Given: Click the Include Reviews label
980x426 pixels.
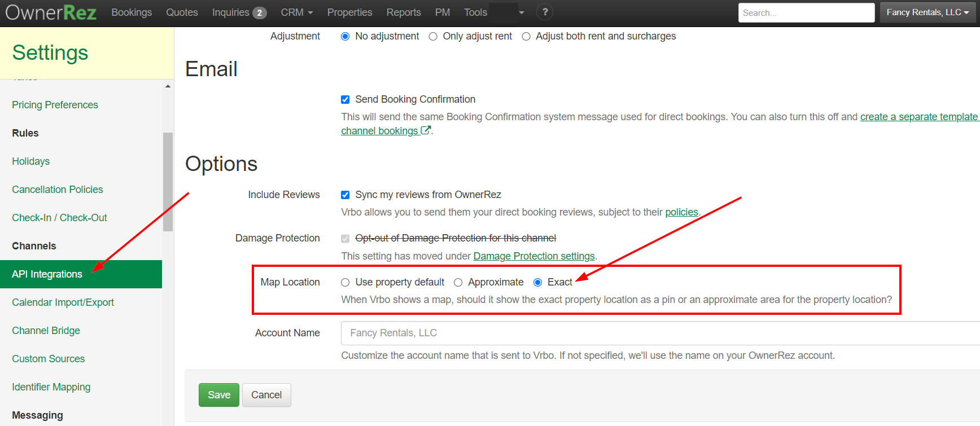Looking at the screenshot, I should [x=284, y=195].
